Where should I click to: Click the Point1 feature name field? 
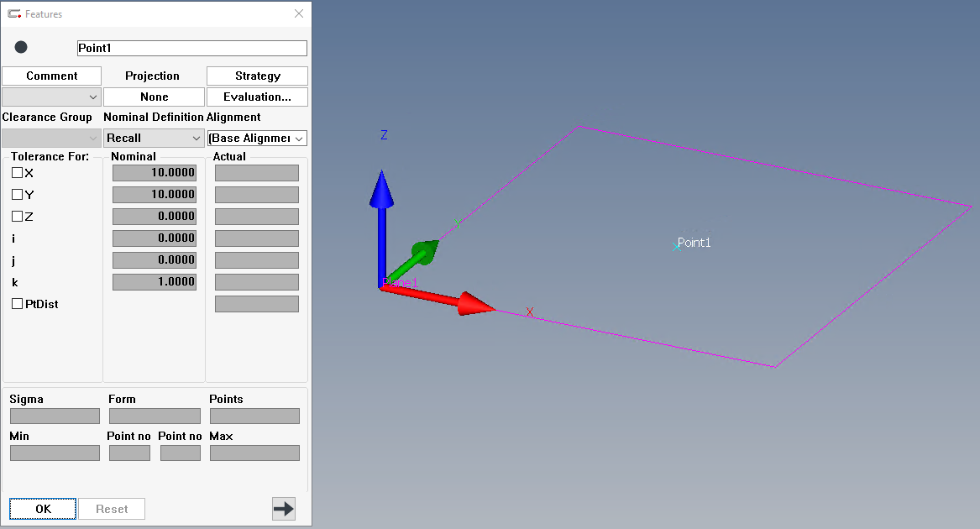[191, 48]
